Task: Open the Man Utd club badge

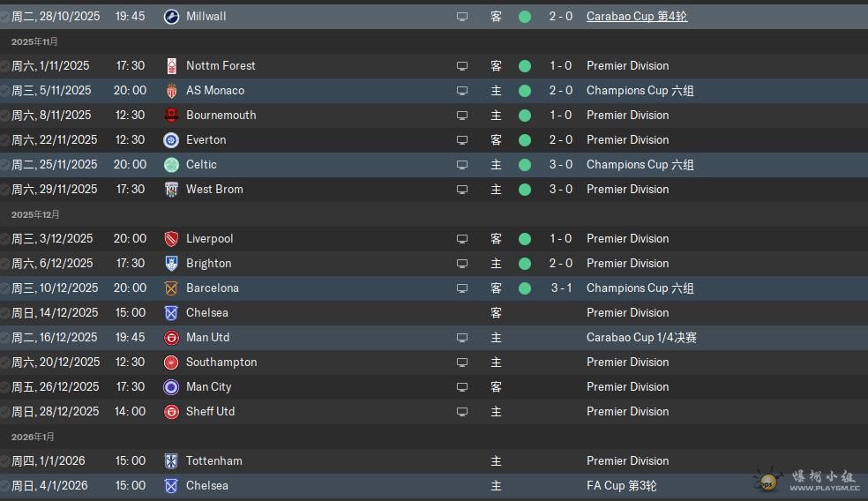Action: tap(171, 338)
